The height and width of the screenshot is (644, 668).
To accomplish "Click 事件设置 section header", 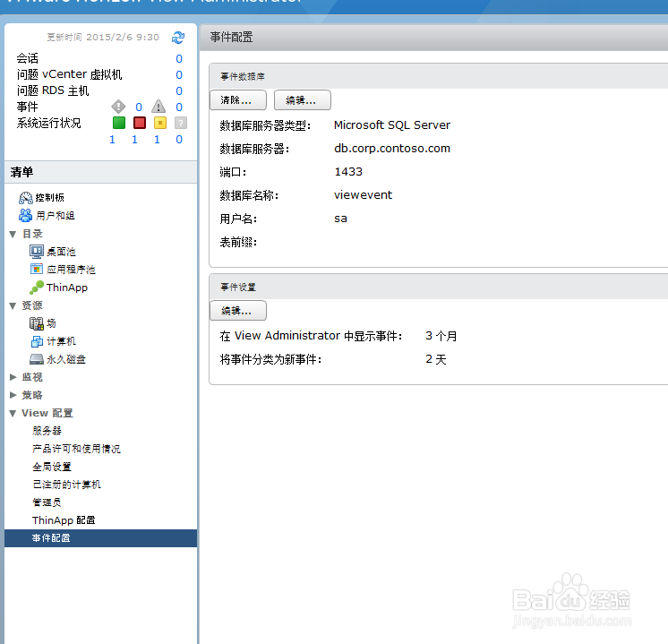I will click(x=237, y=287).
